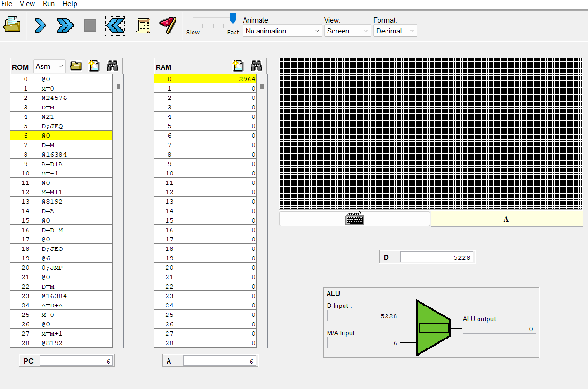The width and height of the screenshot is (588, 389).
Task: Enable the keyboard input button
Action: click(x=354, y=219)
